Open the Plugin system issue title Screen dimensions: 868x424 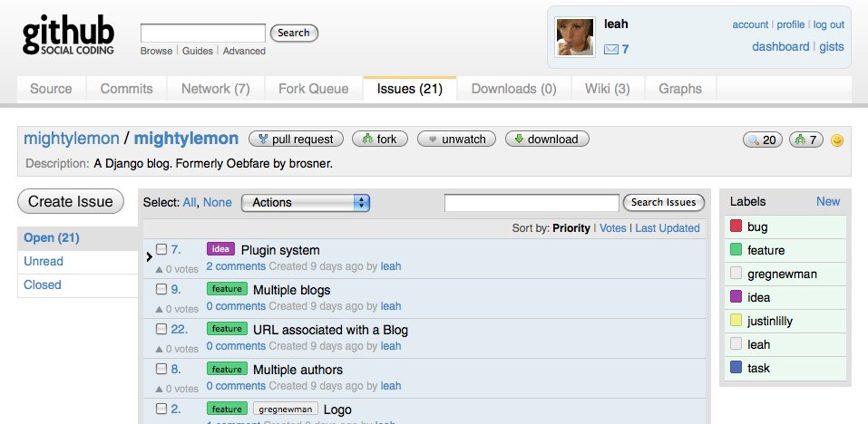(x=280, y=250)
